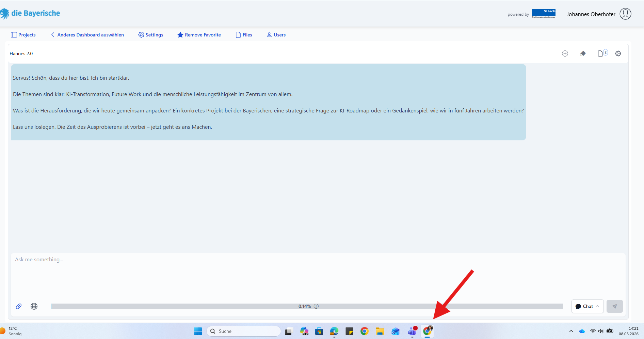Click the paperclip attach icon
This screenshot has height=339, width=644.
tap(19, 306)
